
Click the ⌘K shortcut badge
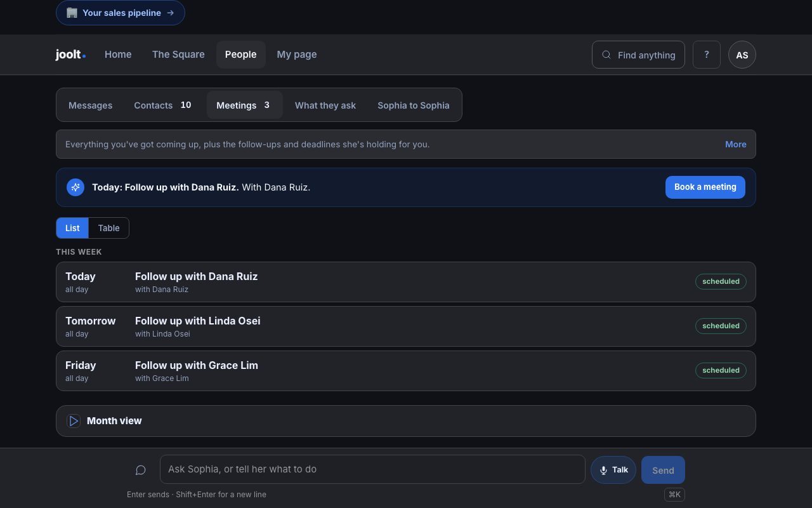pos(674,495)
